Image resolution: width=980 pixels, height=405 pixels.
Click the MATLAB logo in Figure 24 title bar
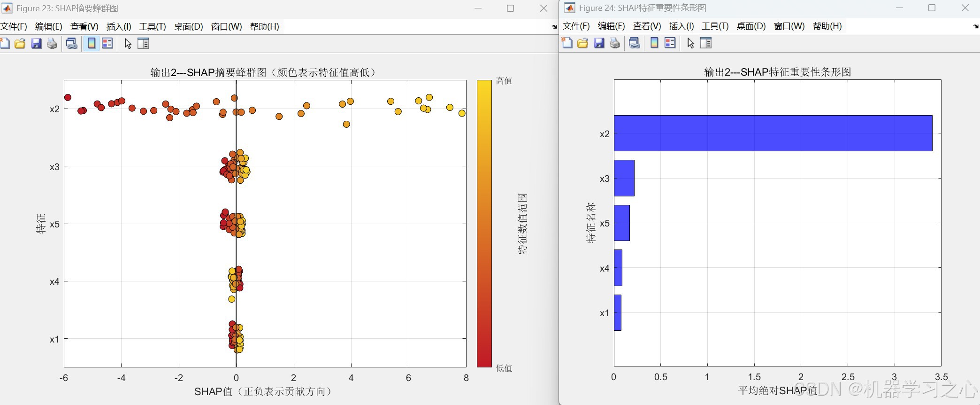click(570, 8)
